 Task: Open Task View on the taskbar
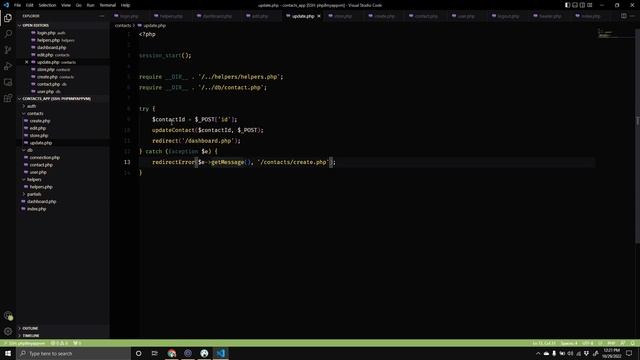tap(155, 353)
